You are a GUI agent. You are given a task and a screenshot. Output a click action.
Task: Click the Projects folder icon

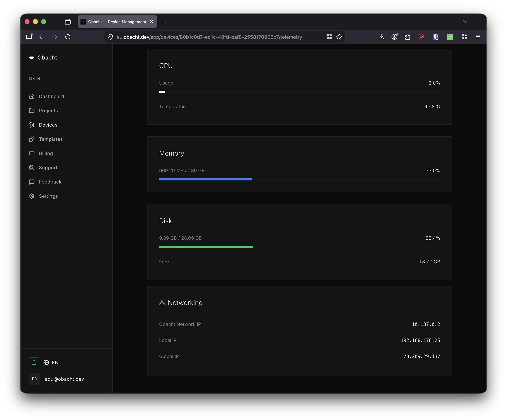click(32, 111)
